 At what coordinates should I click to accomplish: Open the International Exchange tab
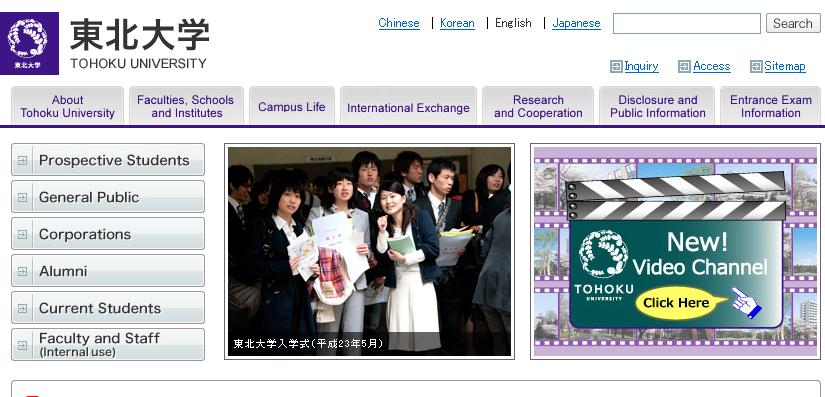[x=408, y=106]
